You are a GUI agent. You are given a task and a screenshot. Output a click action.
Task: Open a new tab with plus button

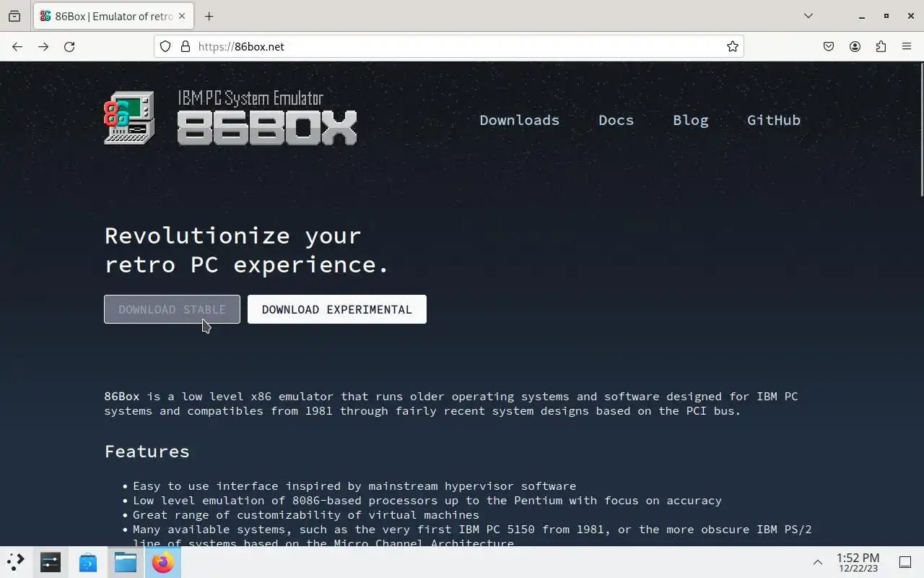(x=209, y=16)
